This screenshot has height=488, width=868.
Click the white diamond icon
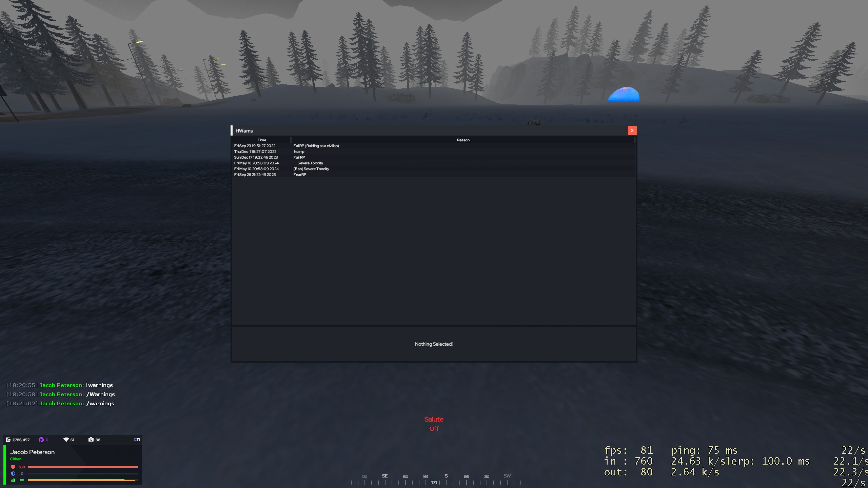pyautogui.click(x=66, y=440)
